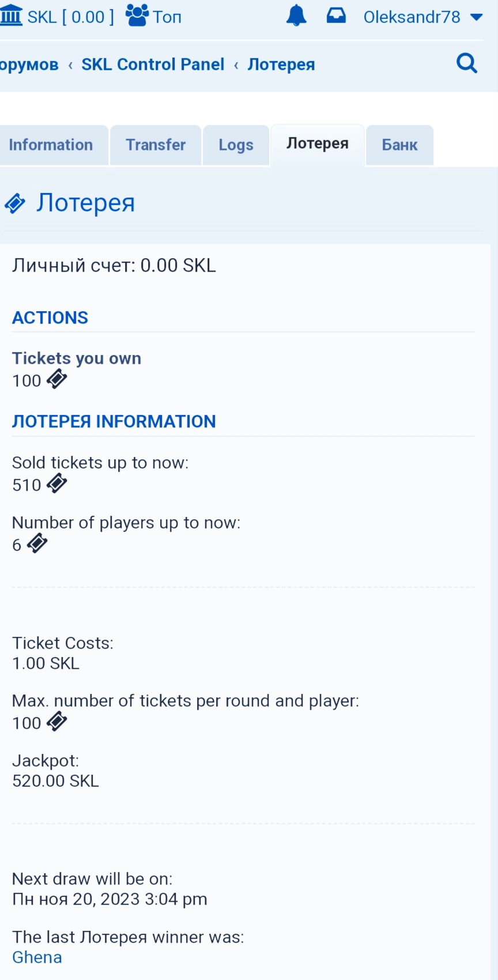Viewport: 498px width, 980px height.
Task: Go to the Банк tab
Action: click(x=399, y=145)
